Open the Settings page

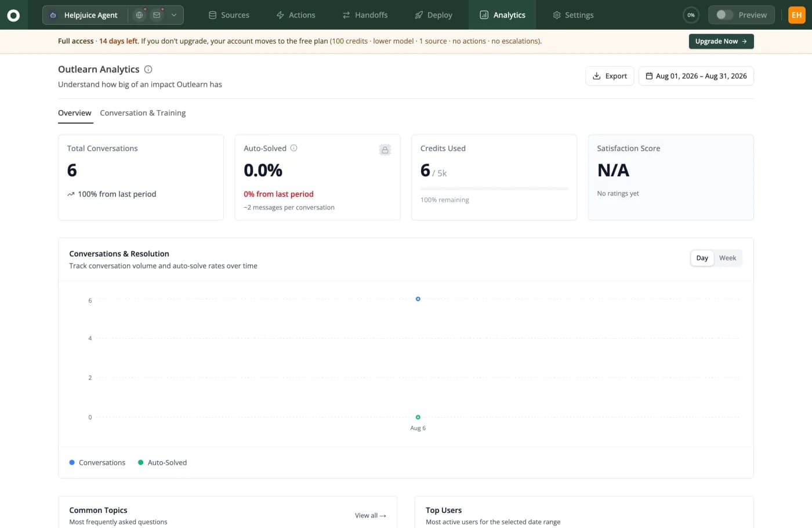coord(573,15)
